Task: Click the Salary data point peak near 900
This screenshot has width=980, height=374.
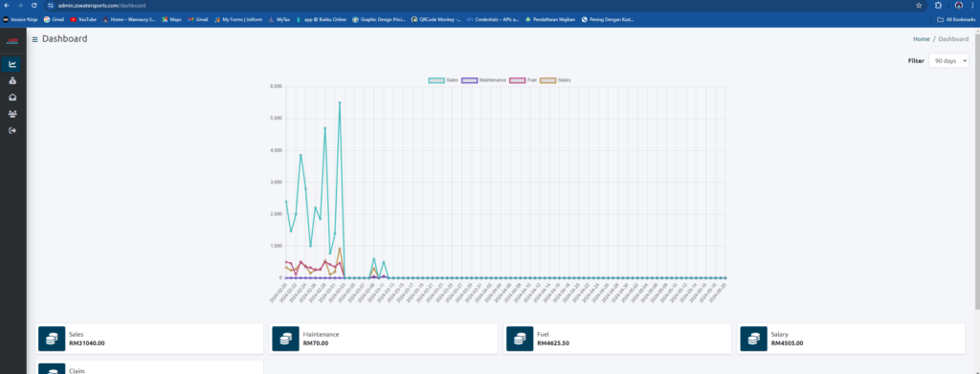Action: pyautogui.click(x=340, y=249)
